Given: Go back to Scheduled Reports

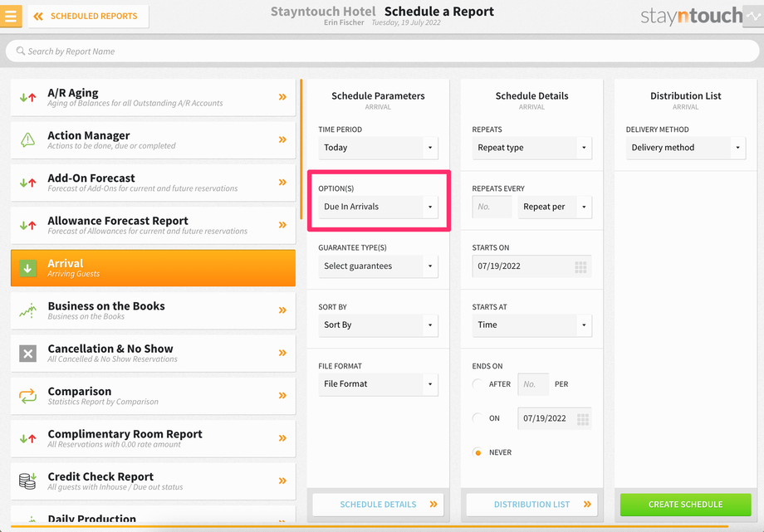Looking at the screenshot, I should coord(88,16).
